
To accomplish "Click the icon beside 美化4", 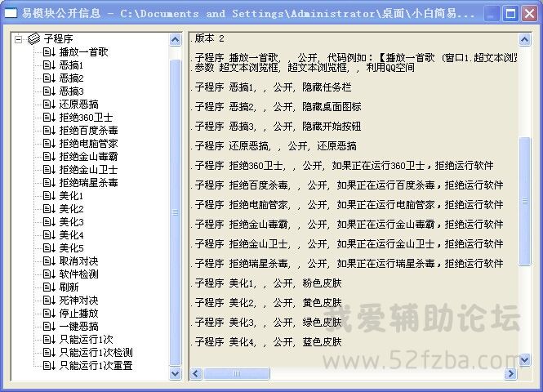I will [49, 235].
